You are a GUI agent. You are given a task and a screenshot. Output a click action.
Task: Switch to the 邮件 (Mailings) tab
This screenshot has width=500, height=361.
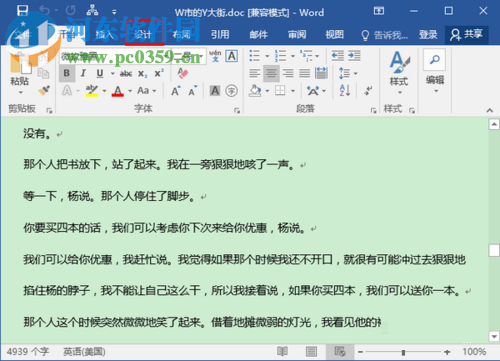pyautogui.click(x=259, y=34)
